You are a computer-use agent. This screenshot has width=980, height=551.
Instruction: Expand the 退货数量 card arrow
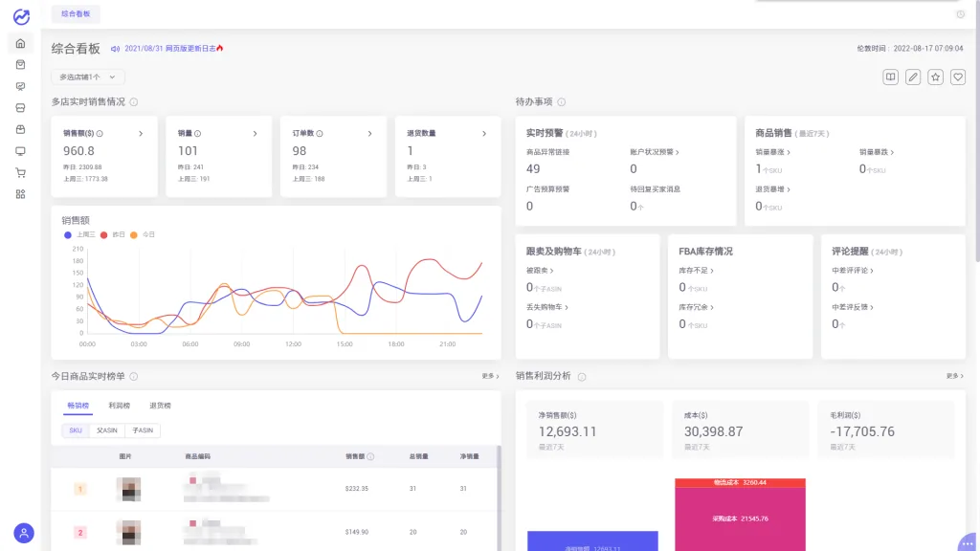[x=484, y=133]
